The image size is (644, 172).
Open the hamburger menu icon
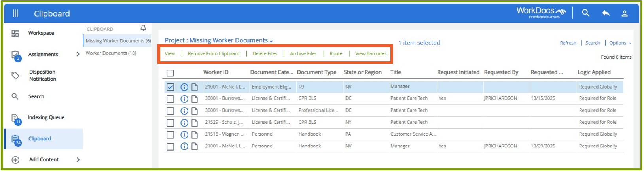pyautogui.click(x=15, y=13)
